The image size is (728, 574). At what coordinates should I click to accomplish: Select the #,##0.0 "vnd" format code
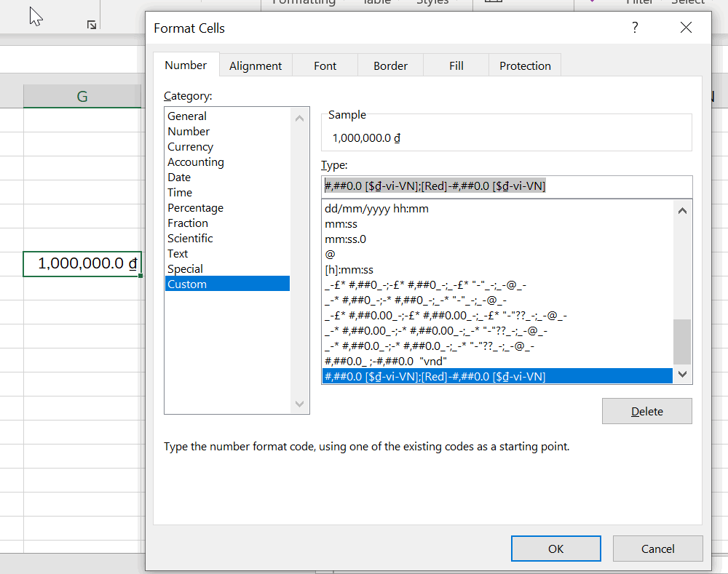[x=497, y=362]
